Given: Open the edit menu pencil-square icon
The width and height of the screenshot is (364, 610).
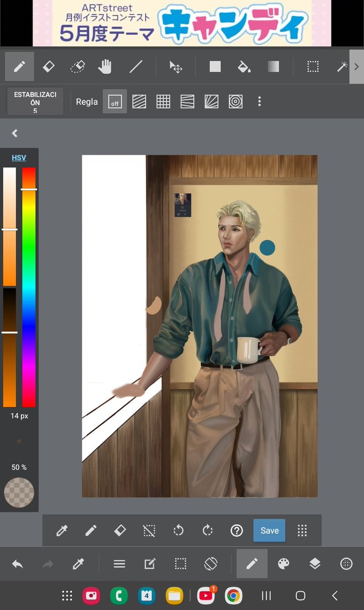Looking at the screenshot, I should pos(150,564).
